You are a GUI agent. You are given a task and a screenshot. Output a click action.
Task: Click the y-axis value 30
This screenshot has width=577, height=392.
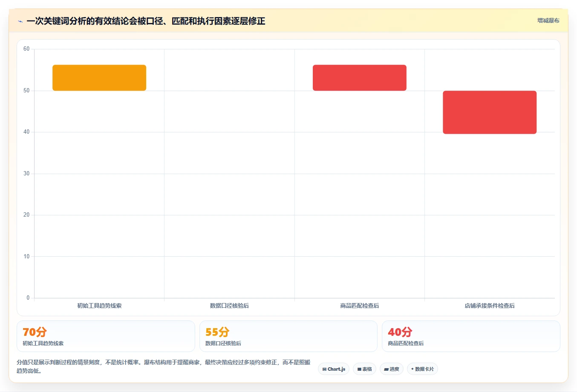(x=26, y=174)
